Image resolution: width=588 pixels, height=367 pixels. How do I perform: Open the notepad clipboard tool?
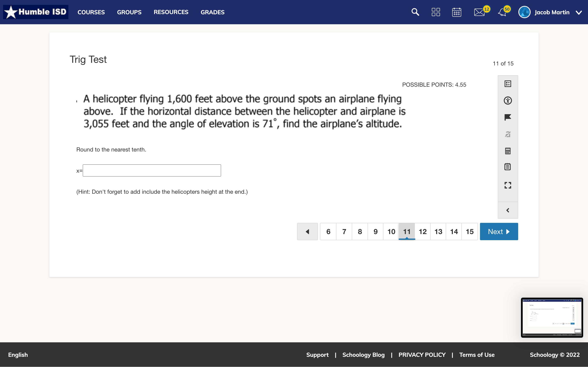point(508,167)
